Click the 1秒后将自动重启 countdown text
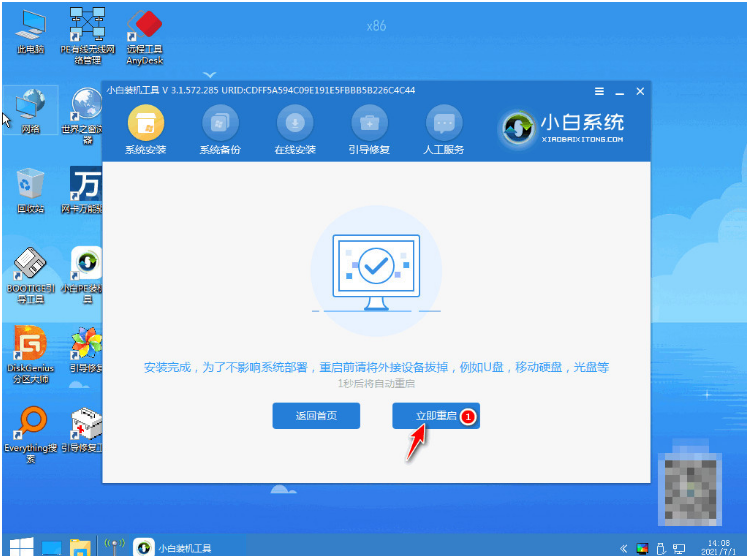This screenshot has width=747, height=556. pos(376,384)
